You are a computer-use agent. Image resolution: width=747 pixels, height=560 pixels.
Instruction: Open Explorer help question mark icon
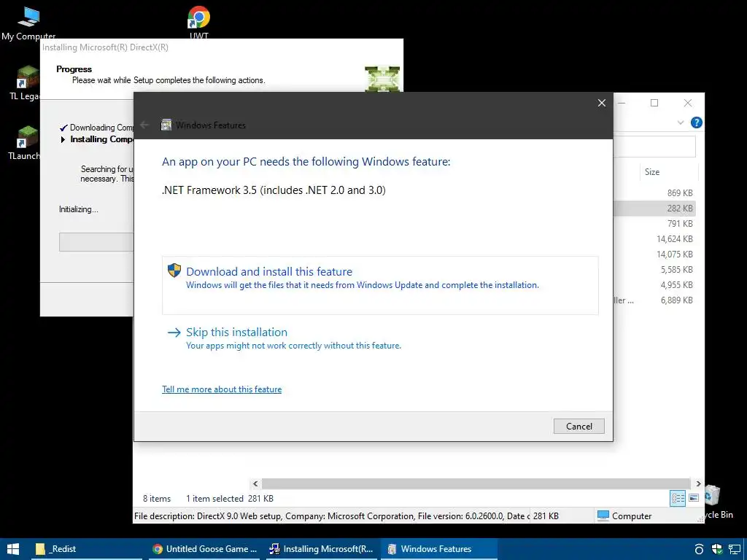click(696, 122)
